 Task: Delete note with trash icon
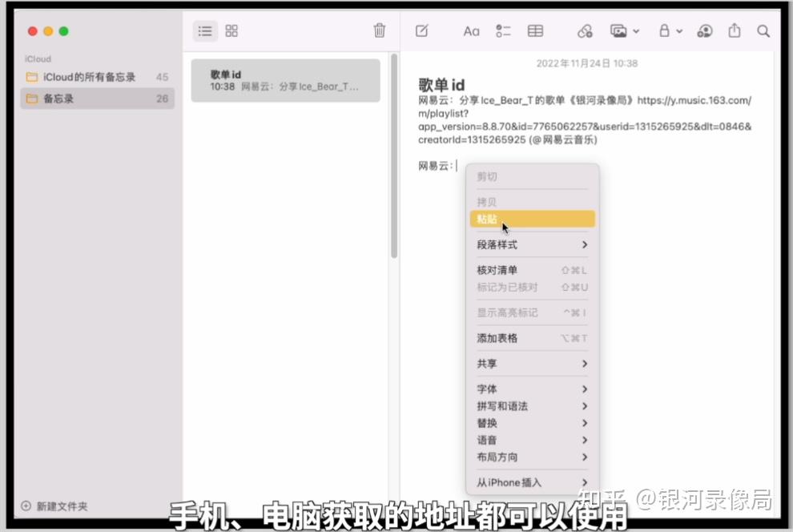(380, 31)
